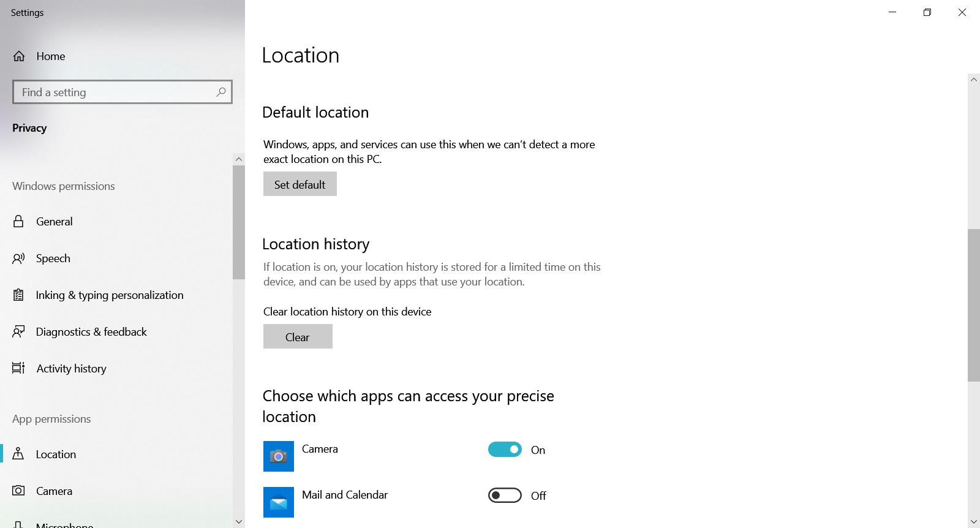
Task: Select Activity history in sidebar
Action: [x=116, y=369]
